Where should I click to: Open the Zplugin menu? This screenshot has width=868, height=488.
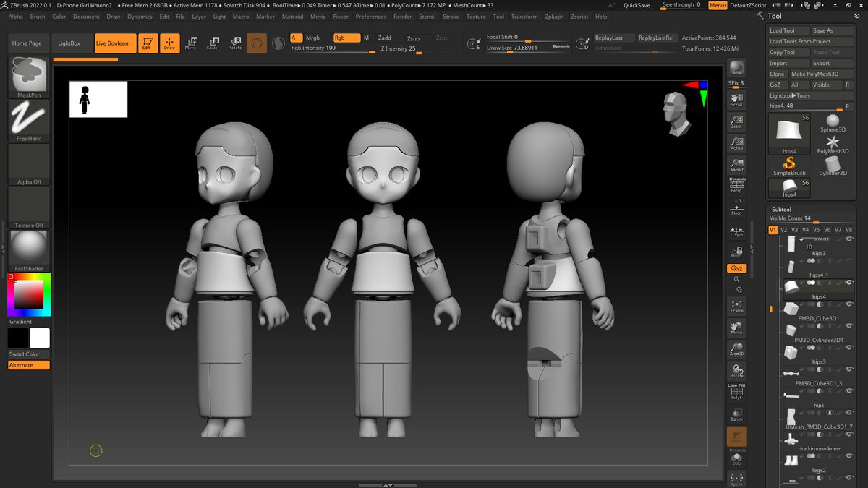[554, 16]
